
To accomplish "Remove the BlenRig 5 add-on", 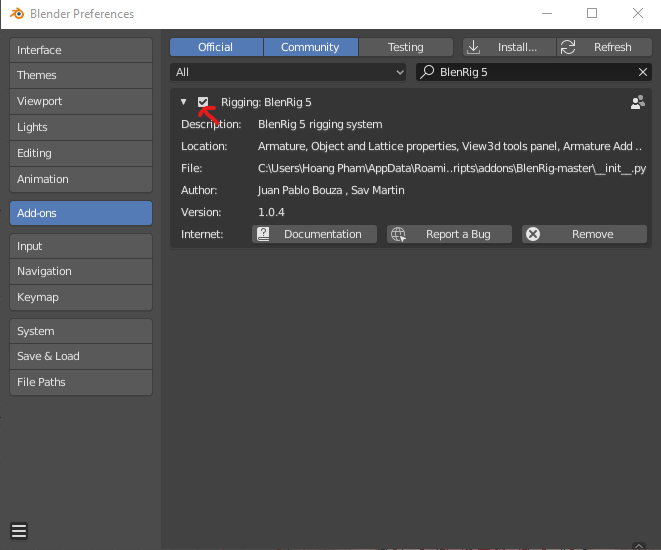I will [584, 234].
